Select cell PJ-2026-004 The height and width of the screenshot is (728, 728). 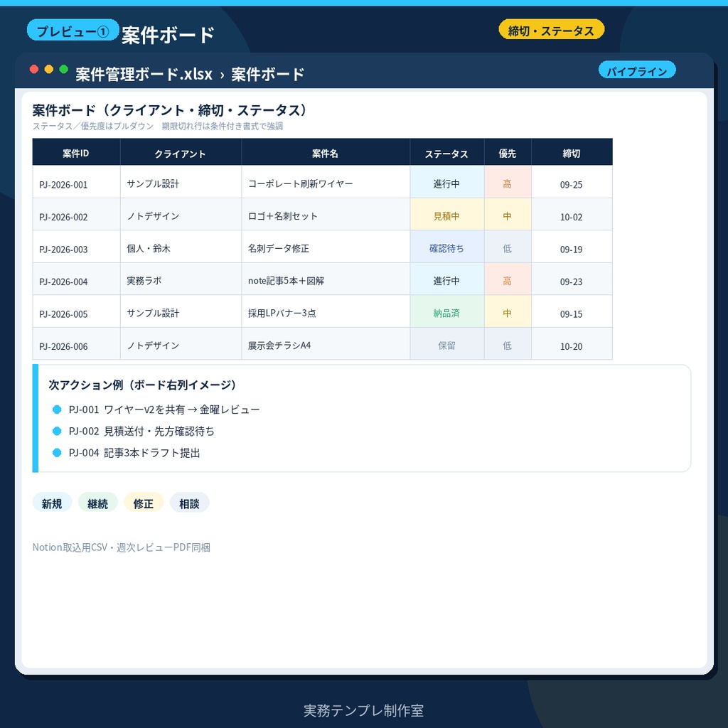click(76, 279)
